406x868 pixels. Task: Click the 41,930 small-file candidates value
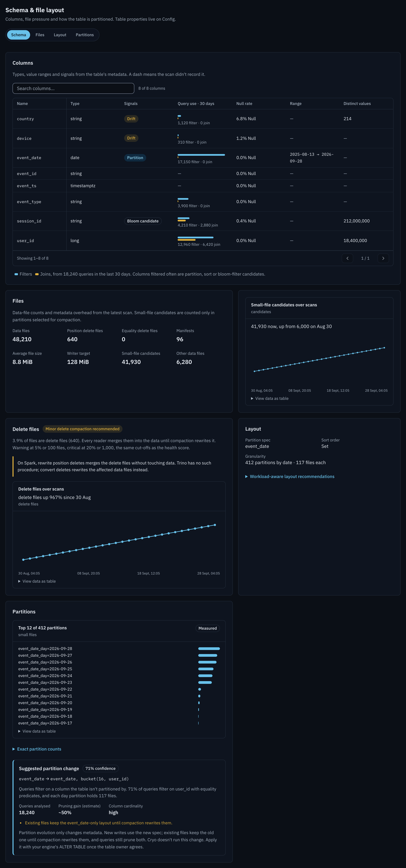(131, 362)
